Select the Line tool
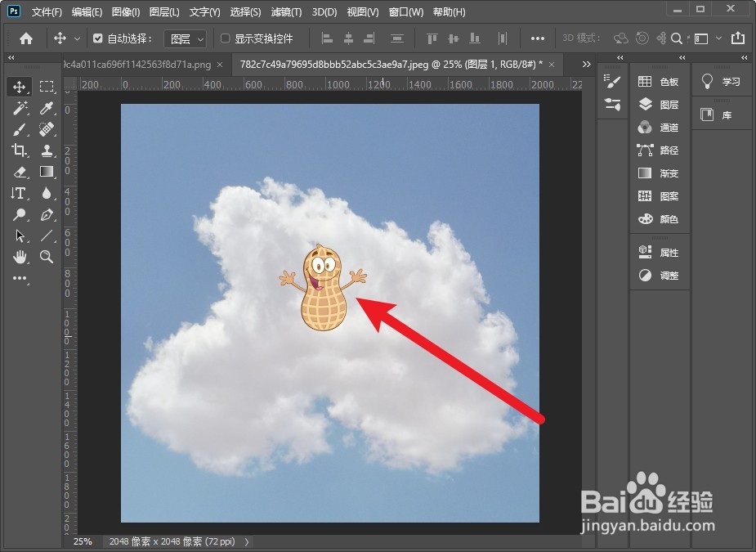The height and width of the screenshot is (552, 756). pos(47,236)
